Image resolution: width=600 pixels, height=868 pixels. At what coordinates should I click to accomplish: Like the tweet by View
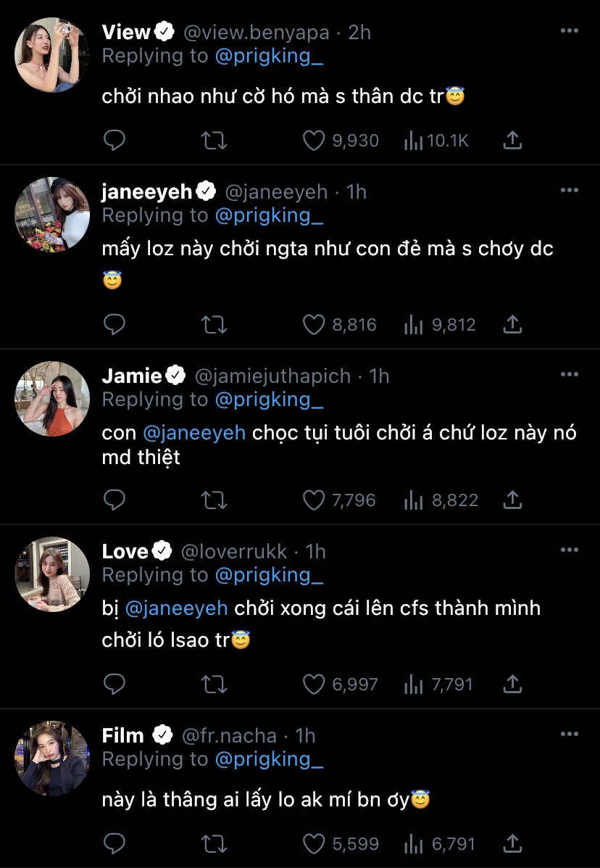[x=313, y=141]
